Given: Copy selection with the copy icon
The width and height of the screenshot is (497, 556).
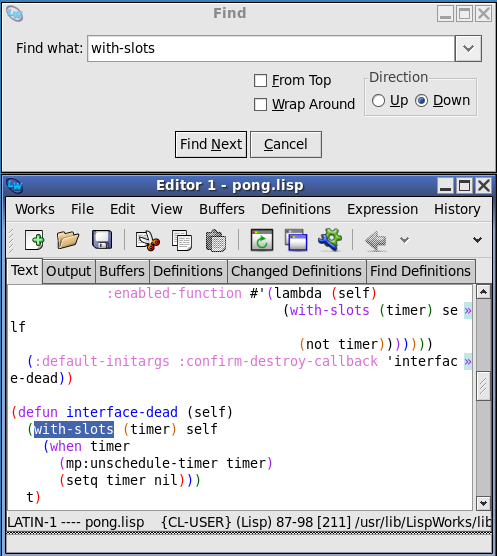Looking at the screenshot, I should click(x=182, y=240).
